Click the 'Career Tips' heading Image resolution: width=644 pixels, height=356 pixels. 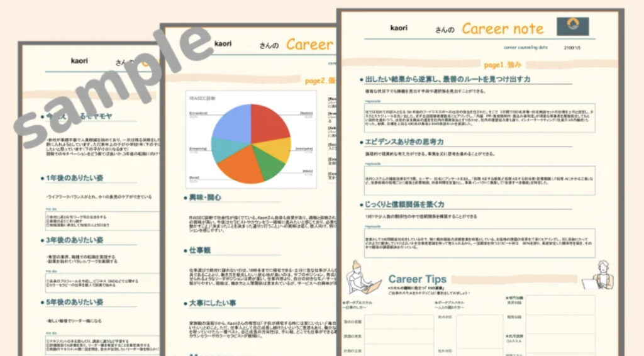click(417, 279)
